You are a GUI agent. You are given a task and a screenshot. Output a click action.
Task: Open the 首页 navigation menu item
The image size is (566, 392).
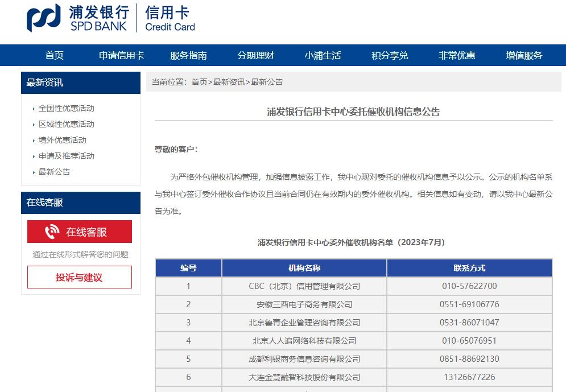54,55
